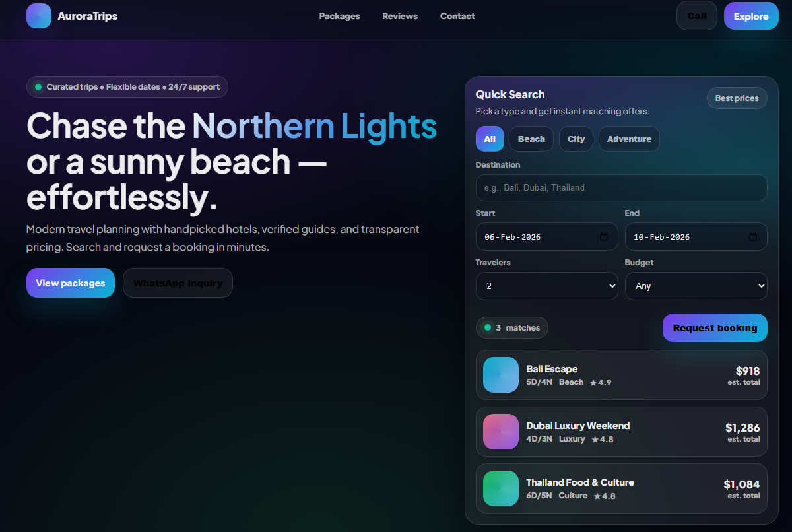Enable the Adventure trip type filter
792x532 pixels.
coord(629,139)
